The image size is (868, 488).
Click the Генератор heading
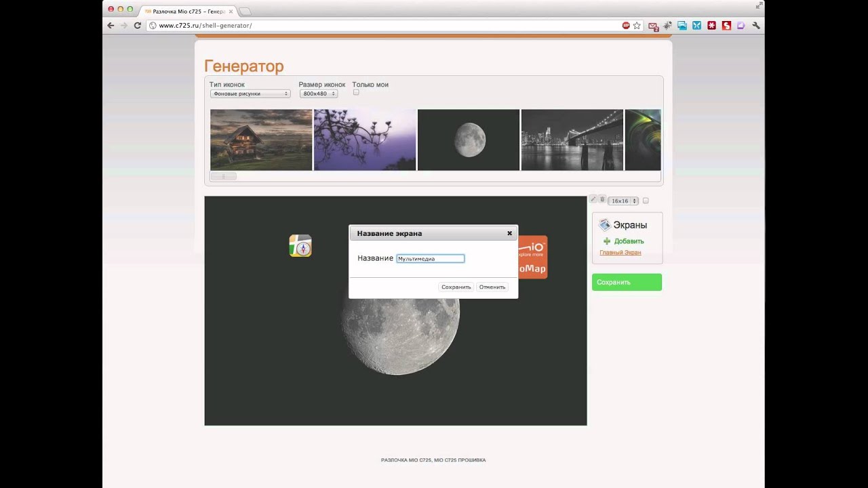(243, 66)
